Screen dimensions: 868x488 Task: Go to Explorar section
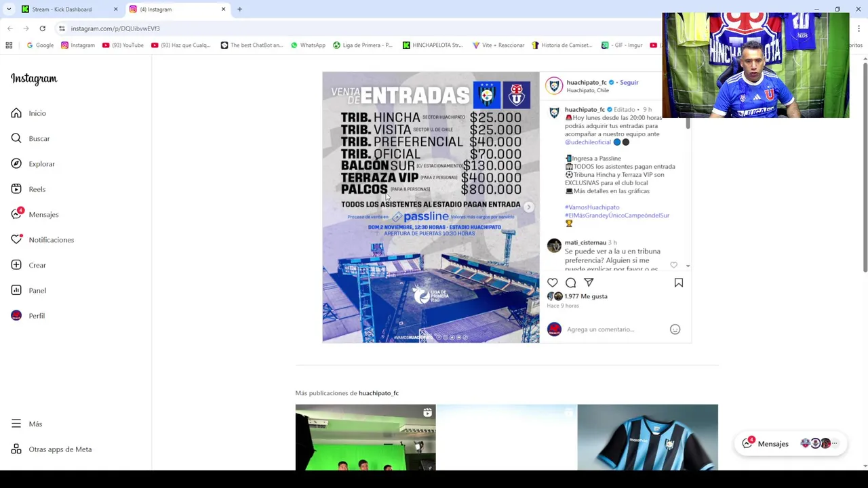33,164
